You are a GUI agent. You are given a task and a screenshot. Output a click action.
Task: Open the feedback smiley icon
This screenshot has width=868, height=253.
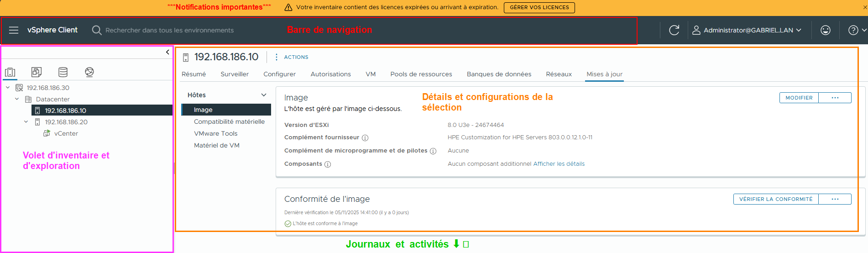[x=826, y=30]
